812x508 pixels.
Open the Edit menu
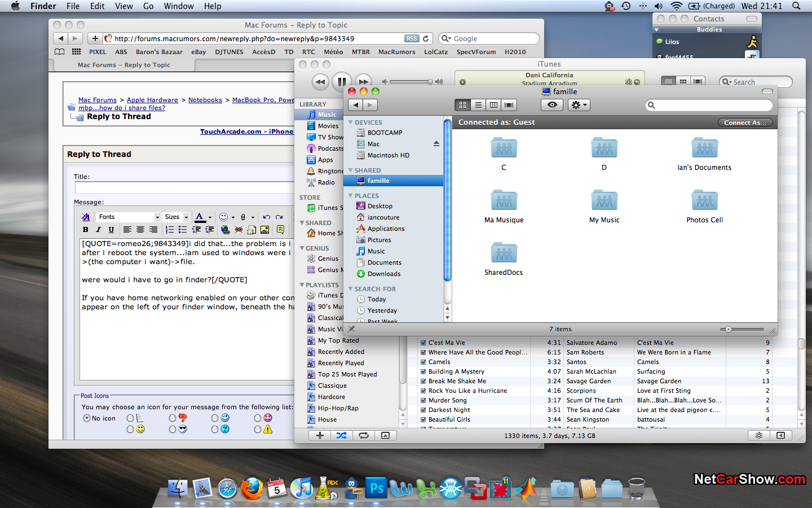pyautogui.click(x=97, y=6)
